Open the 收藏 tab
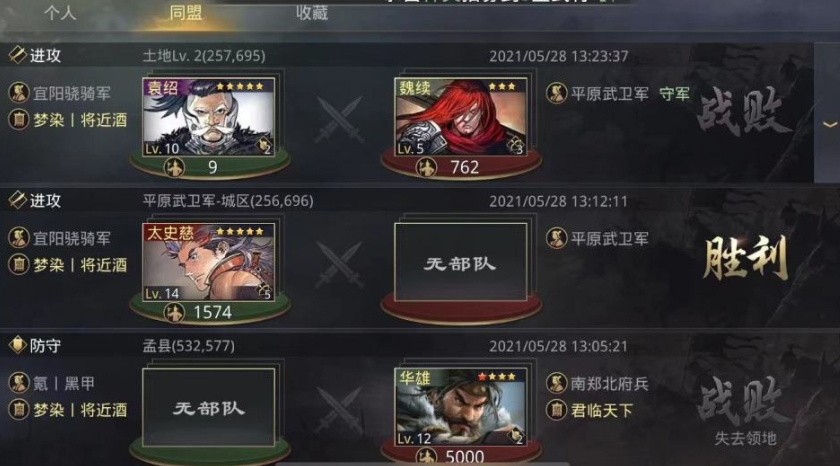The width and height of the screenshot is (840, 466). click(312, 13)
